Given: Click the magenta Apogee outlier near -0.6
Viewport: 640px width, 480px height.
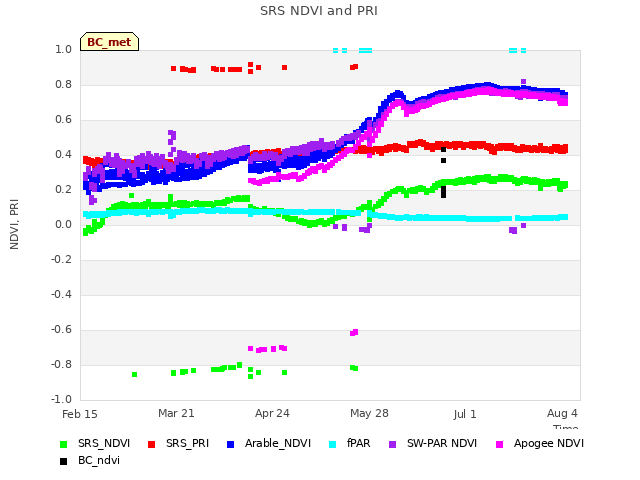Looking at the screenshot, I should pyautogui.click(x=354, y=332).
